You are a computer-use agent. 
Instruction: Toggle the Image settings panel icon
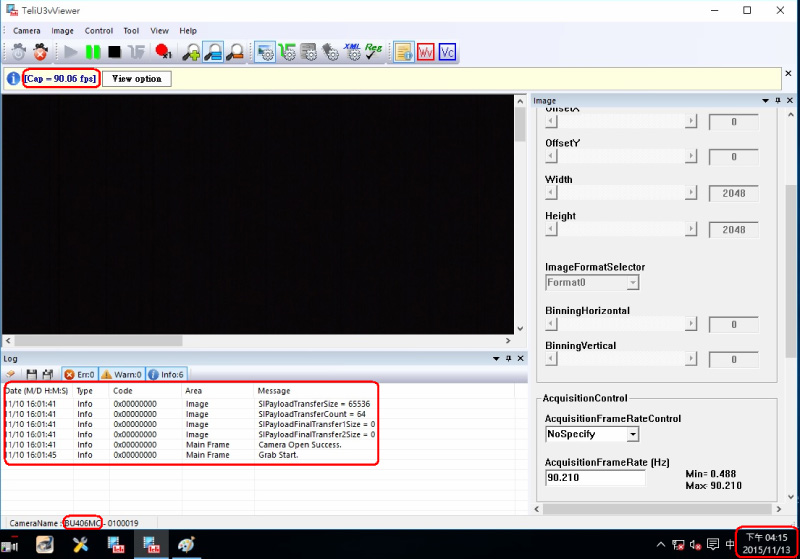(x=265, y=52)
